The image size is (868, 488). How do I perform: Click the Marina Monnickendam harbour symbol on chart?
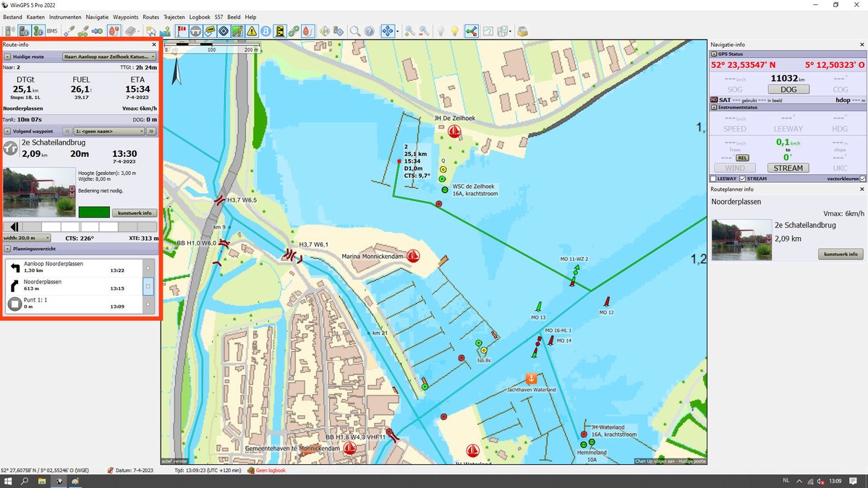click(x=414, y=256)
